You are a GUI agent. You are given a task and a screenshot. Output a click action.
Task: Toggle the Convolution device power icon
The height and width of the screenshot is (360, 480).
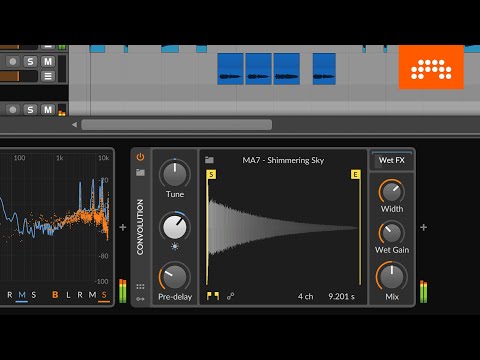coord(140,157)
